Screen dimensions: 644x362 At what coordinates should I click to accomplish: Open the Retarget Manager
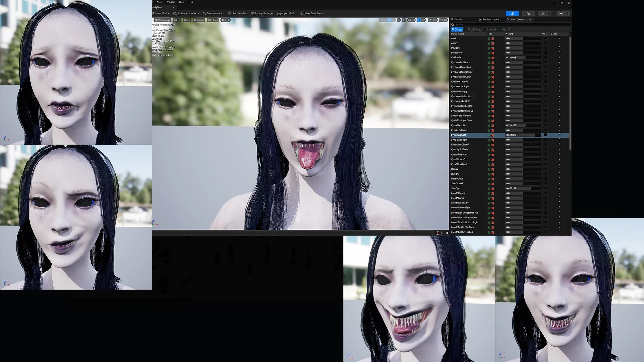point(262,13)
